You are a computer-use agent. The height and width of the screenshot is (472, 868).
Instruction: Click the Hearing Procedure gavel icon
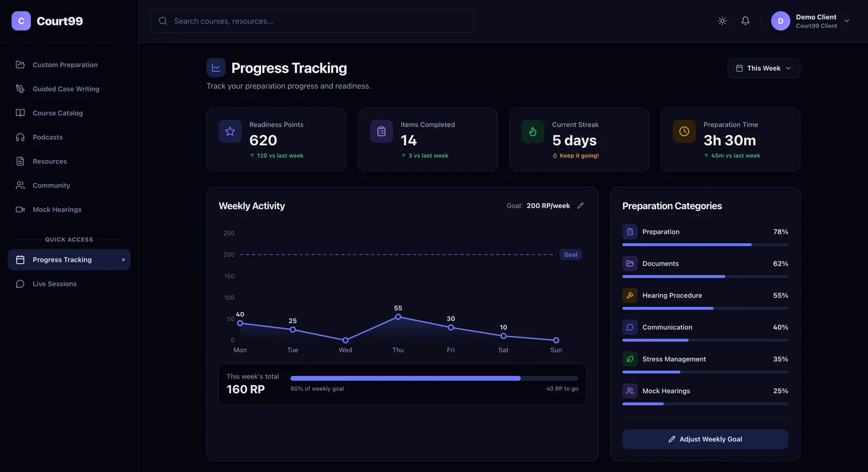tap(630, 295)
